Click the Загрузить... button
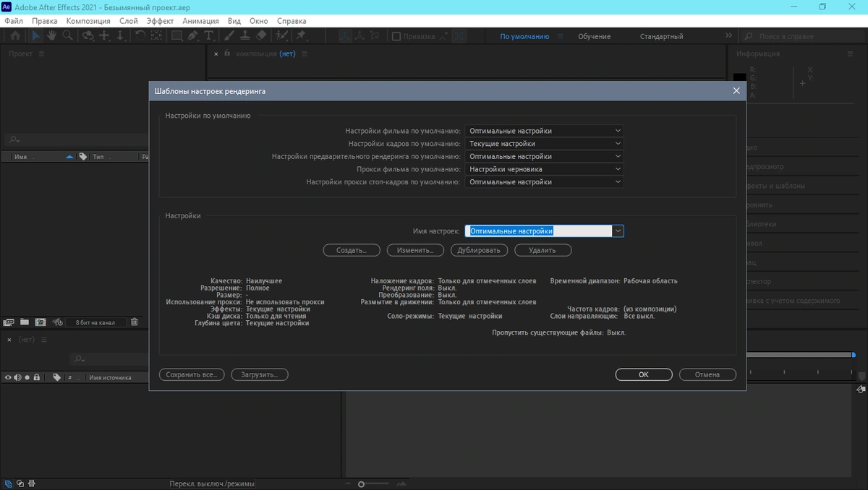868x490 pixels. coord(260,374)
